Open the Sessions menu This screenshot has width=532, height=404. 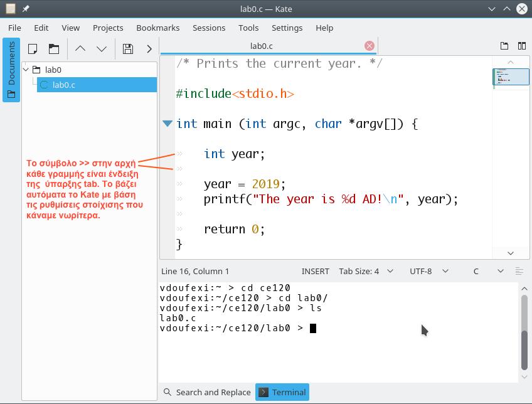point(209,28)
